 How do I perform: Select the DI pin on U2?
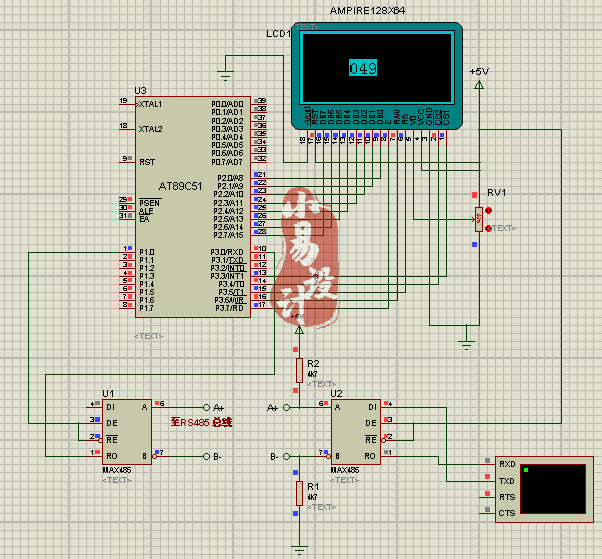(372, 407)
